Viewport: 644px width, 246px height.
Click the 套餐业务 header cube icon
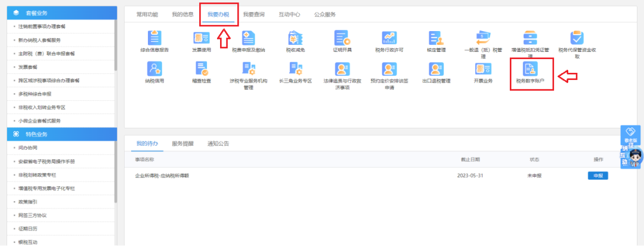point(16,13)
